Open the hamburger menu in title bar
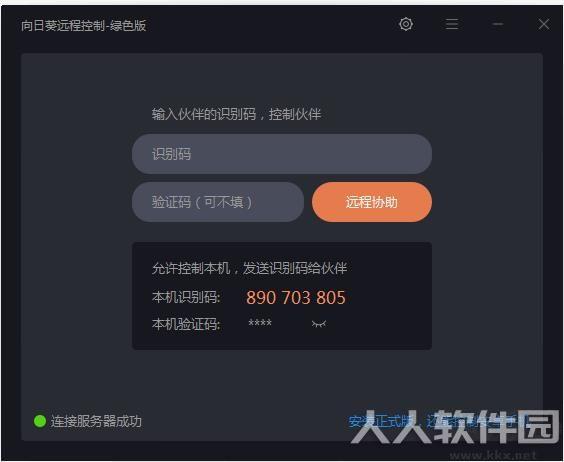 point(452,24)
